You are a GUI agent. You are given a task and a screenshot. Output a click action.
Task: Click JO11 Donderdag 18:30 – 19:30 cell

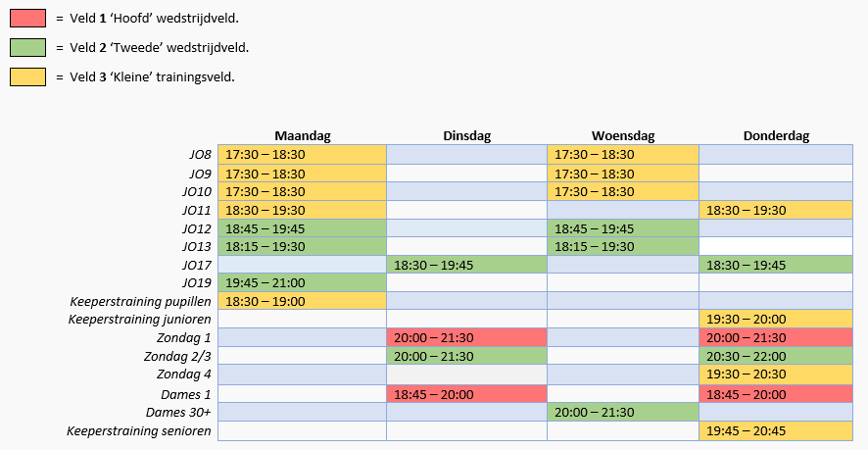click(x=776, y=210)
